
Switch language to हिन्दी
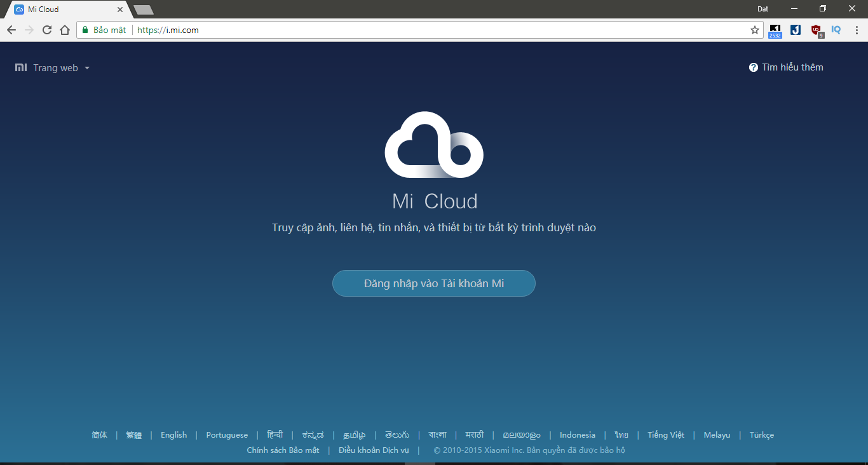pyautogui.click(x=275, y=435)
